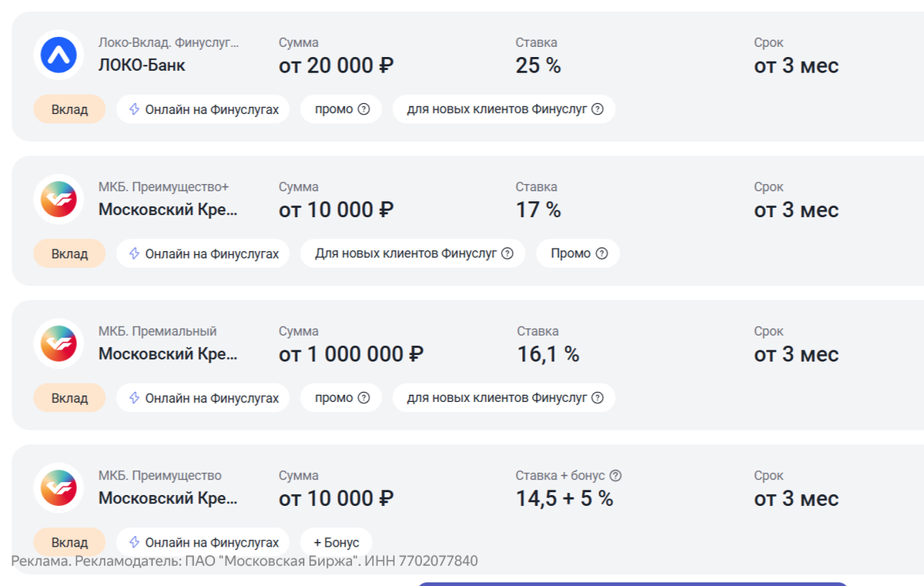Click the 25 % rate value for LOKO-Bank
The height and width of the screenshot is (586, 924).
[x=538, y=65]
